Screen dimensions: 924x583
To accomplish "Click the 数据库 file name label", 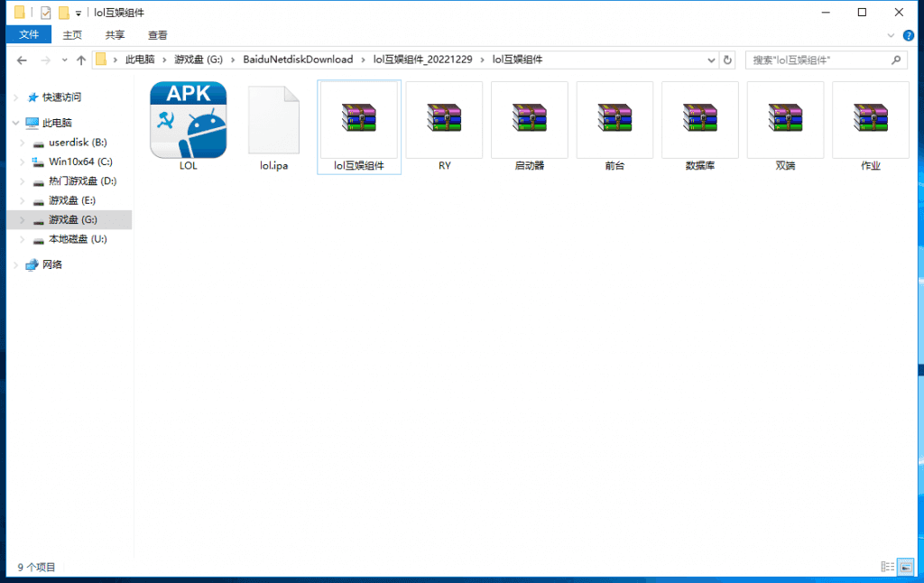I will coord(700,166).
